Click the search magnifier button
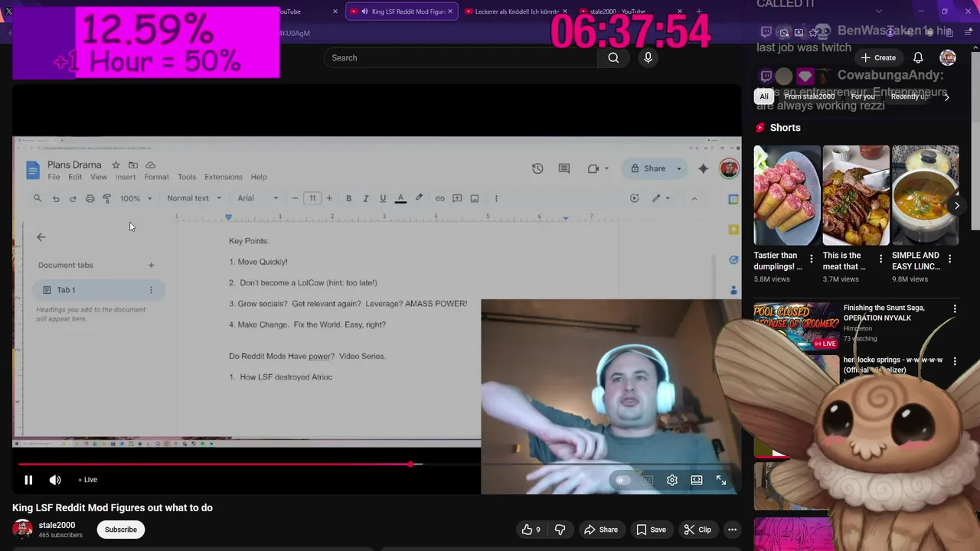This screenshot has width=980, height=551. coord(613,57)
